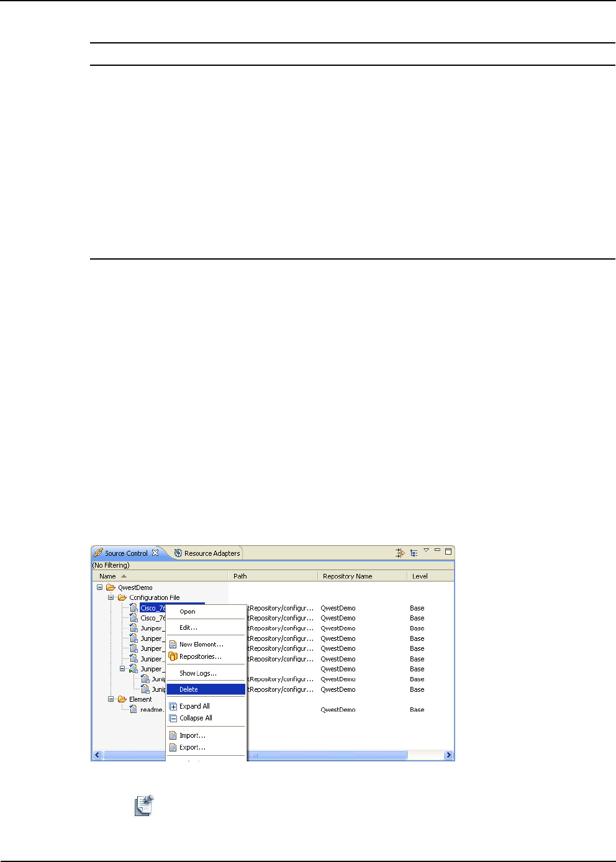Collapse the QwestDemo tree node
The height and width of the screenshot is (862, 616).
pos(99,587)
